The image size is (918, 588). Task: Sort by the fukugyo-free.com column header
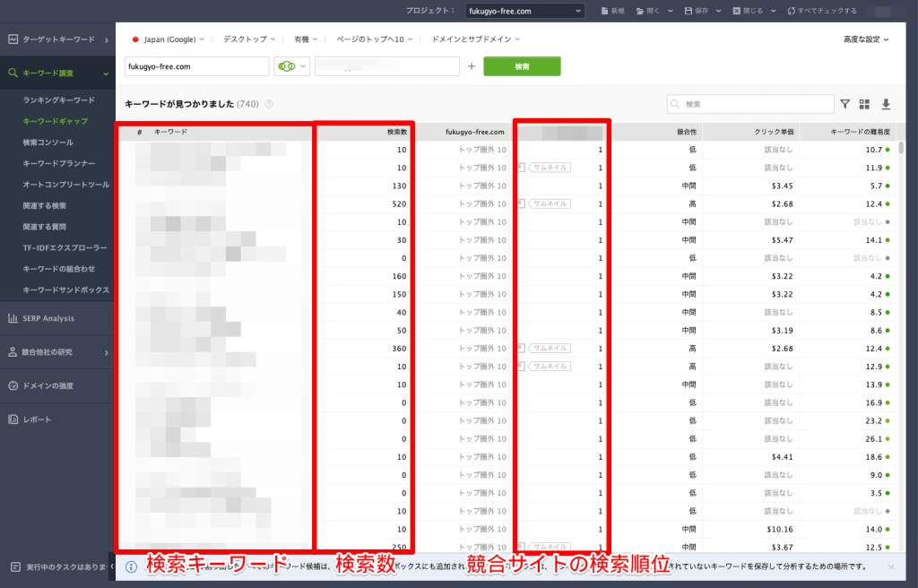(x=475, y=133)
